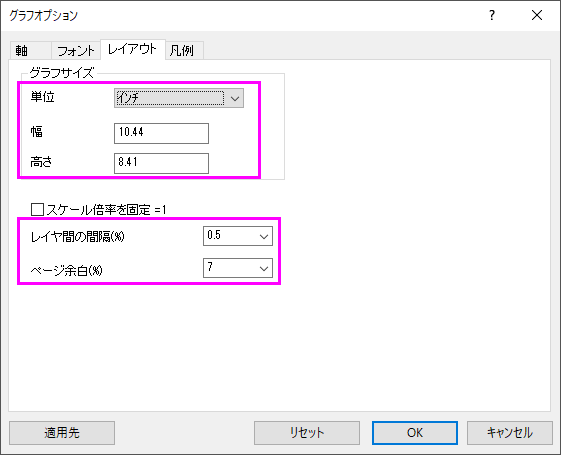
Task: Confirm with the OK button
Action: tap(415, 433)
